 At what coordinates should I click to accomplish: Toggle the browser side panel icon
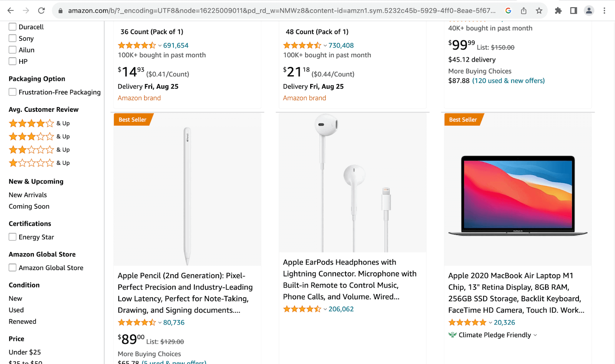573,11
